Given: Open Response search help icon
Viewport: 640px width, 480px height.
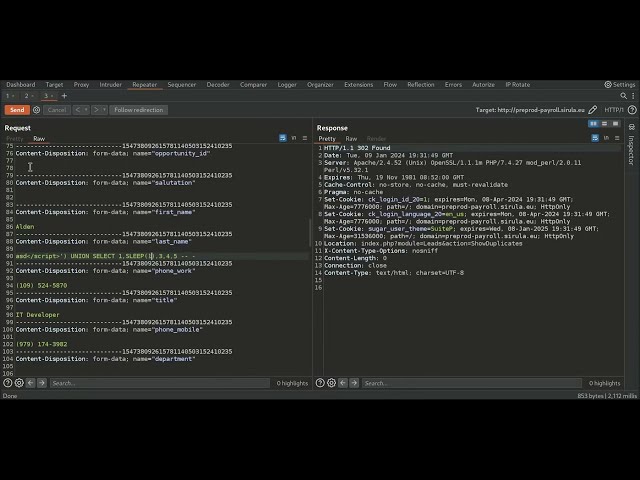Looking at the screenshot, I should coord(320,383).
